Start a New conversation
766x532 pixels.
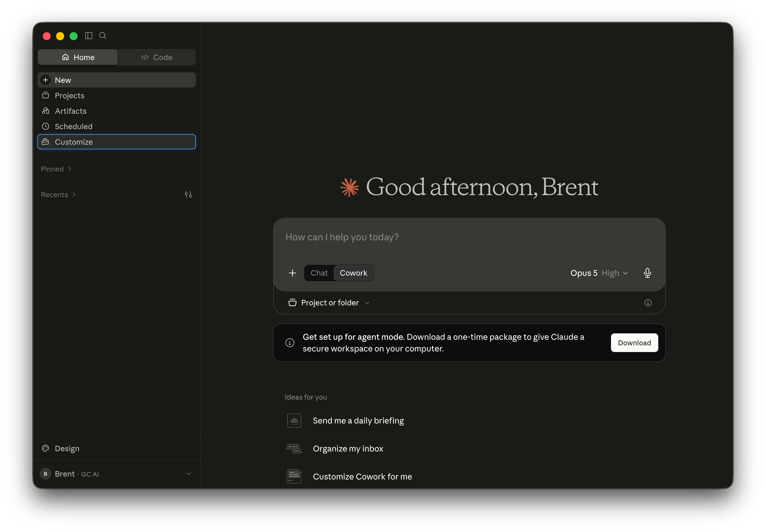pyautogui.click(x=116, y=80)
